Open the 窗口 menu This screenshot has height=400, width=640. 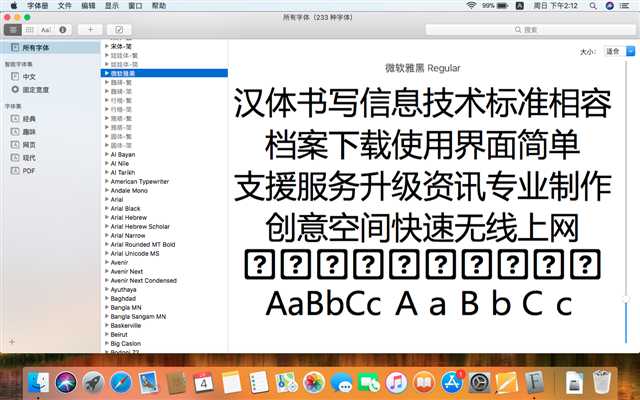point(135,6)
